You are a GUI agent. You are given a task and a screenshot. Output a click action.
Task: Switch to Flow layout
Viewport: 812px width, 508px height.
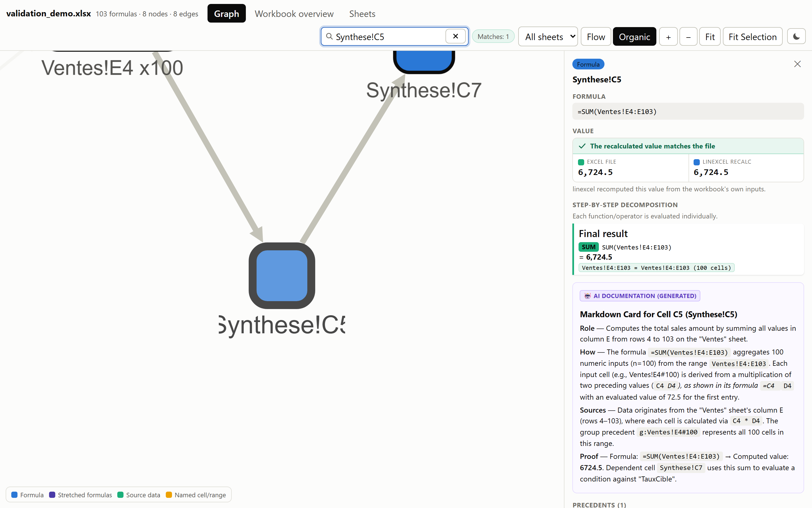[x=595, y=36]
